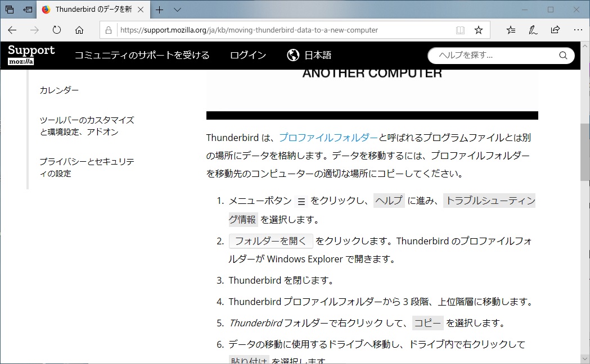Image resolution: width=590 pixels, height=364 pixels.
Task: Minimize the browser window
Action: [x=525, y=10]
